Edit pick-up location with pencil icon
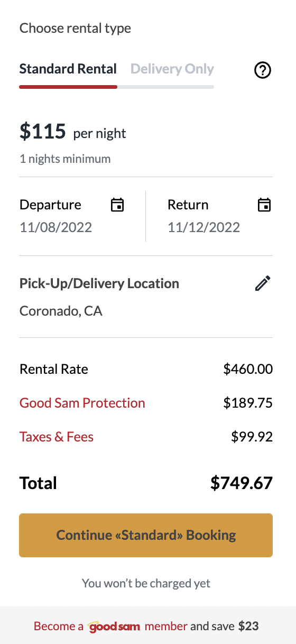Image resolution: width=296 pixels, height=644 pixels. [263, 283]
